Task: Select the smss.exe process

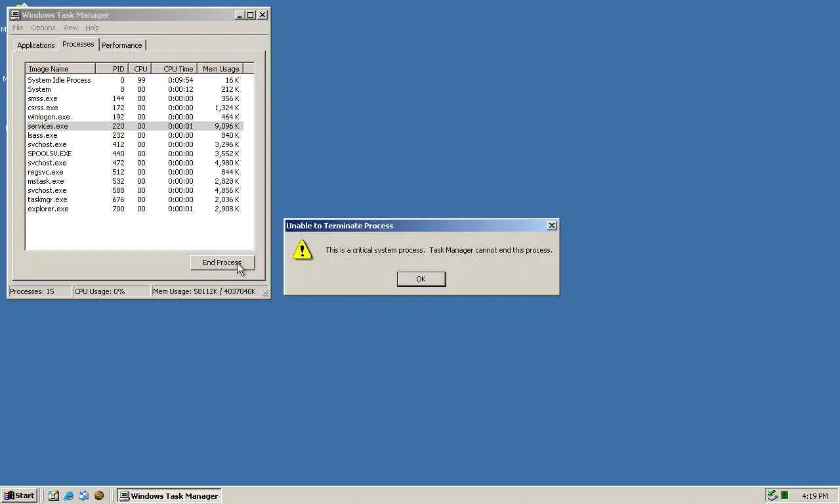Action: point(135,98)
